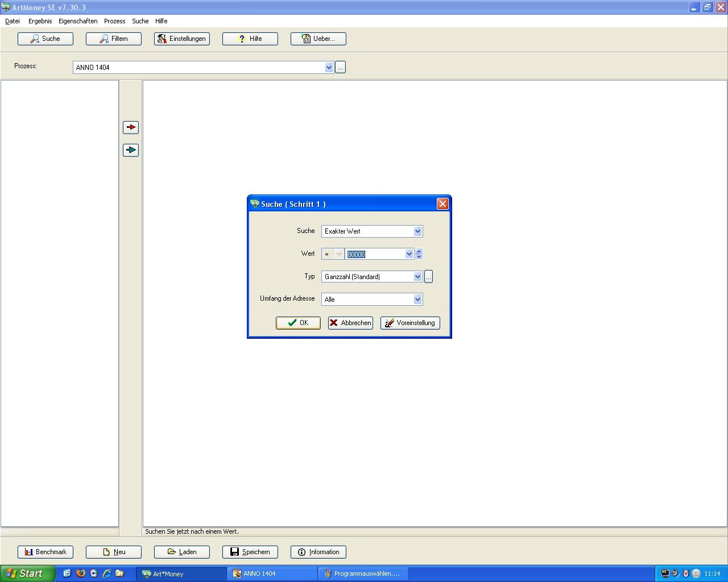Image resolution: width=728 pixels, height=582 pixels.
Task: Expand the Suche type dropdown Exakter Wert
Action: pyautogui.click(x=417, y=231)
